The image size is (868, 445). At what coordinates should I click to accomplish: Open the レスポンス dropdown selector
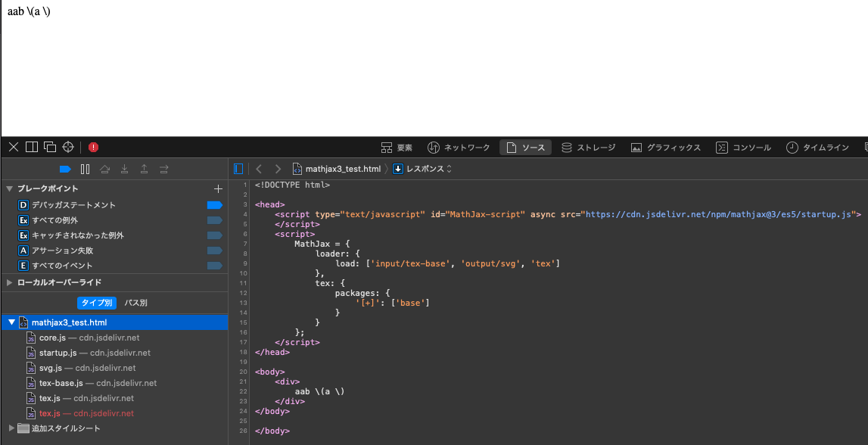(422, 169)
